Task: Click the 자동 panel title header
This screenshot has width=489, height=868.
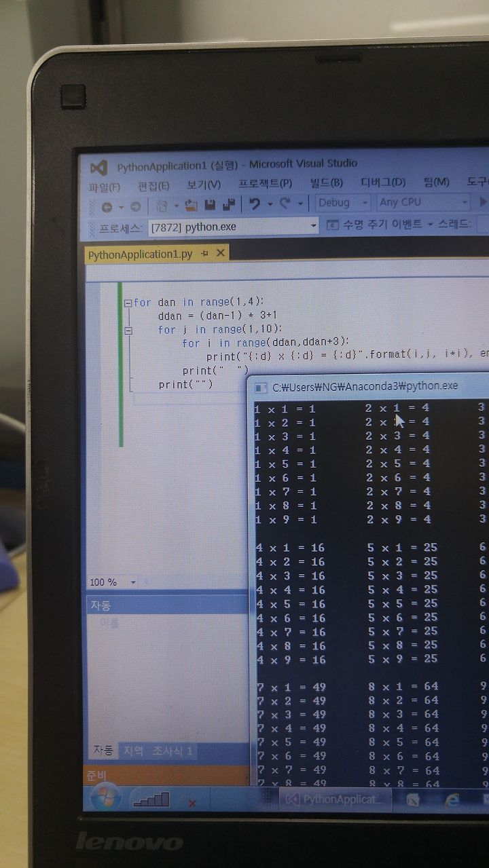Action: coord(167,605)
